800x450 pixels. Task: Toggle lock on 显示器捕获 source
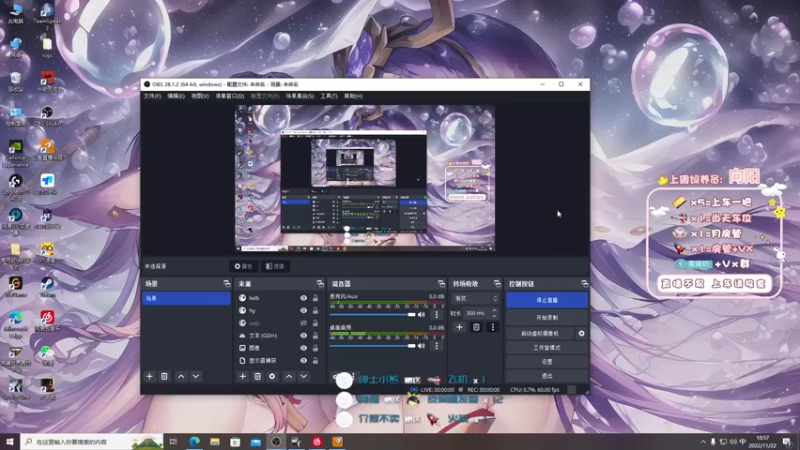[315, 361]
